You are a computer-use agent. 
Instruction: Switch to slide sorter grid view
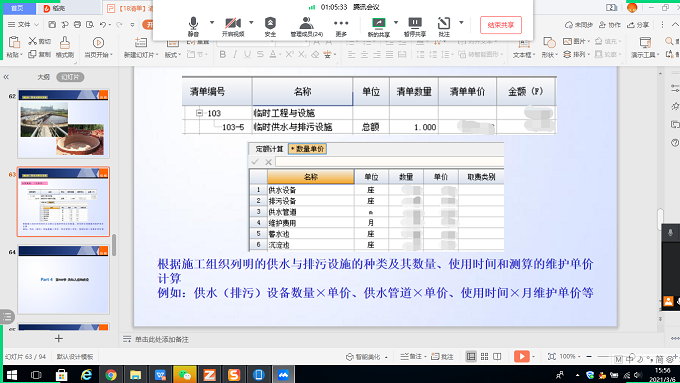click(484, 357)
